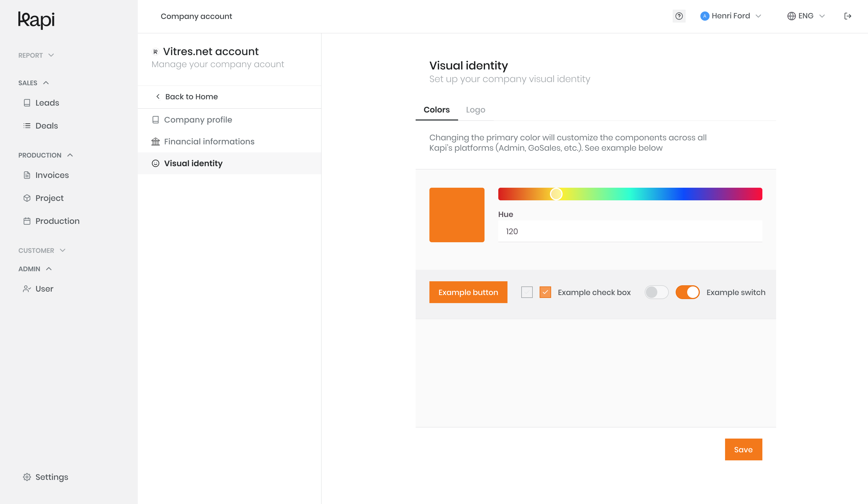Turn off the orange example switch
This screenshot has width=868, height=504.
click(687, 292)
